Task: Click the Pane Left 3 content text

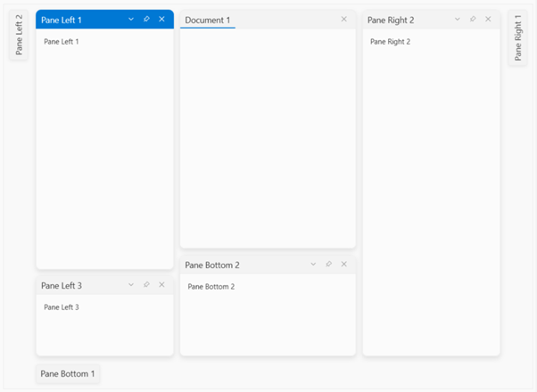Action: pos(62,307)
